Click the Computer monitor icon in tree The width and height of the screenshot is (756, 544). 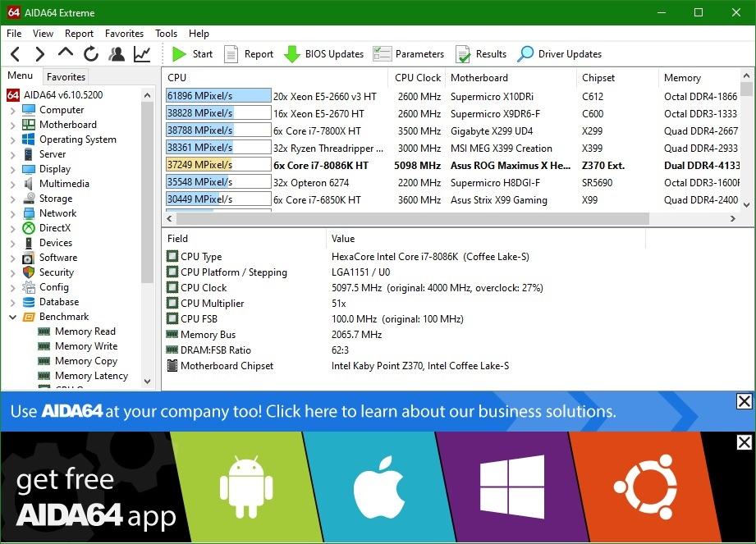pos(29,110)
